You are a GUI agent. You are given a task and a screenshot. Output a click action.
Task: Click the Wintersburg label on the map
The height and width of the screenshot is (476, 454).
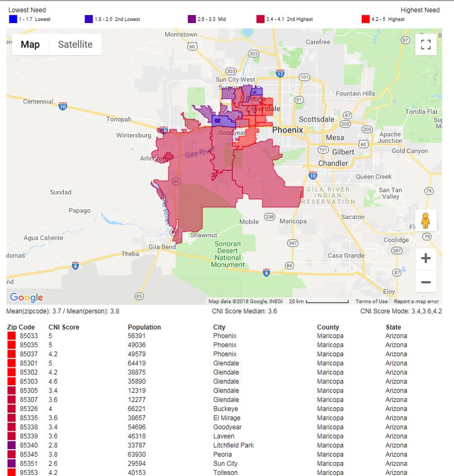click(x=134, y=136)
